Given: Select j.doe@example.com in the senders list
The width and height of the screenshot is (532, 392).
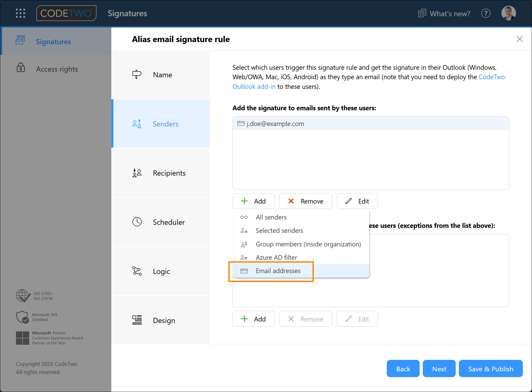Looking at the screenshot, I should [x=371, y=124].
